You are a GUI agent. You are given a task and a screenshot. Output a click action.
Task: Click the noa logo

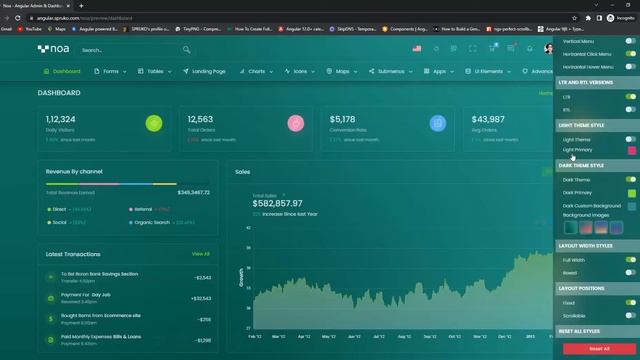[x=53, y=49]
